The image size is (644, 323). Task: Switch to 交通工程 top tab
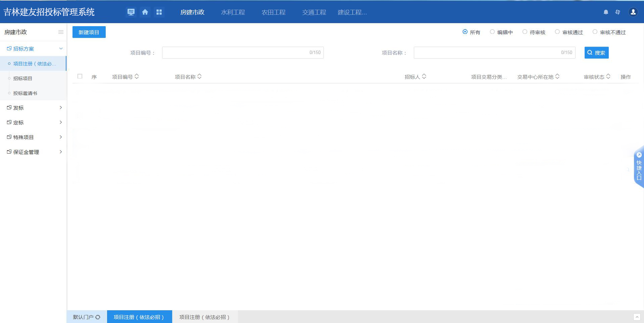tap(314, 12)
